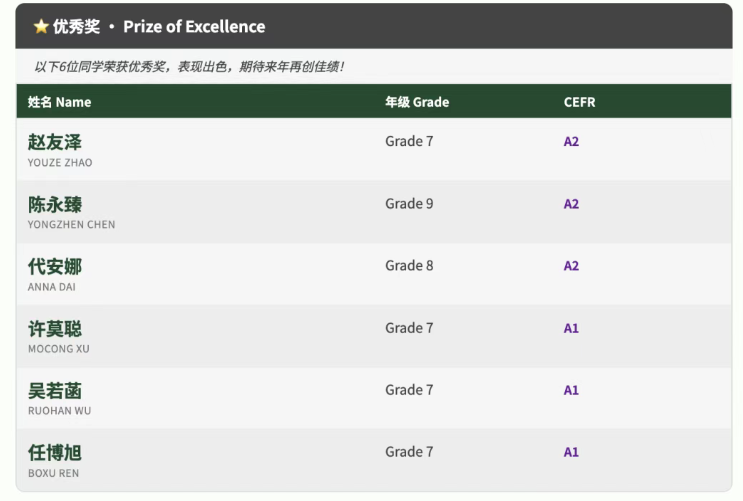This screenshot has width=743, height=501.
Task: Click YOUZE ZHAO pinyin text
Action: (x=60, y=163)
